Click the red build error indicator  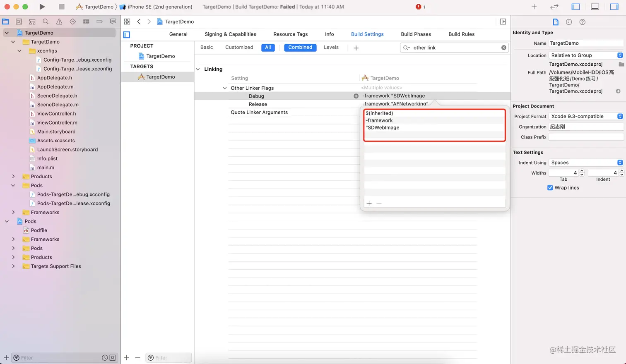pyautogui.click(x=420, y=7)
